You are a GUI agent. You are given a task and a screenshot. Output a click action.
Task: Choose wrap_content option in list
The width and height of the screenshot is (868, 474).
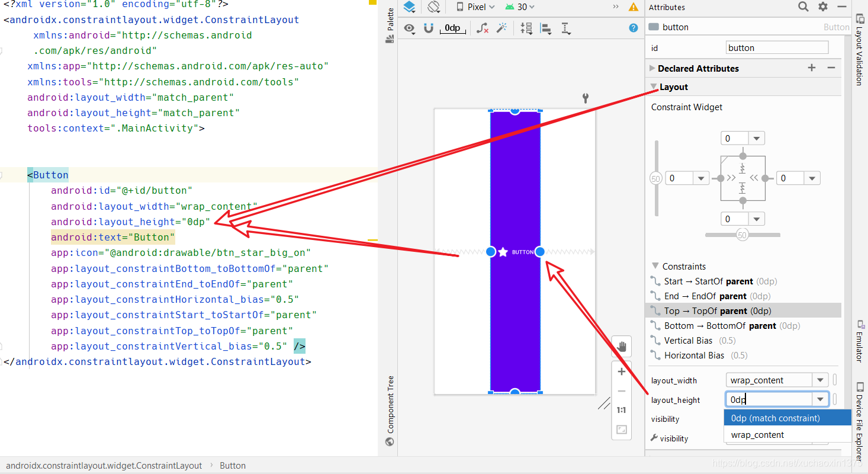point(787,435)
